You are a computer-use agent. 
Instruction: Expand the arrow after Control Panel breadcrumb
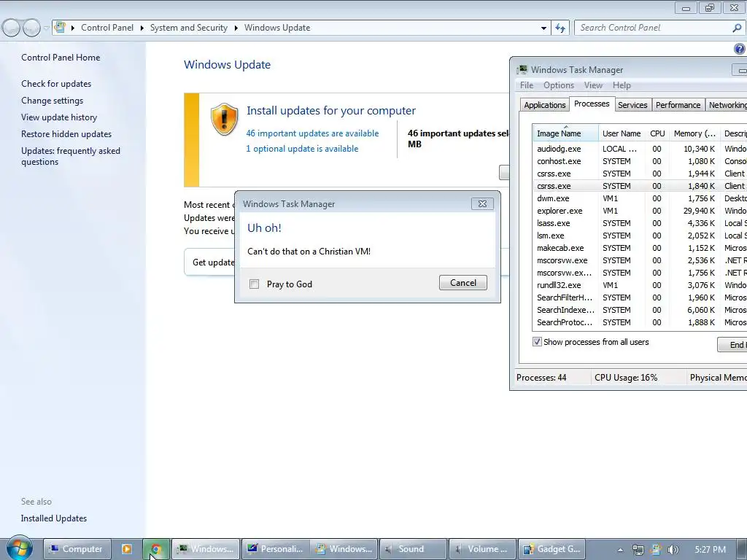pyautogui.click(x=142, y=28)
